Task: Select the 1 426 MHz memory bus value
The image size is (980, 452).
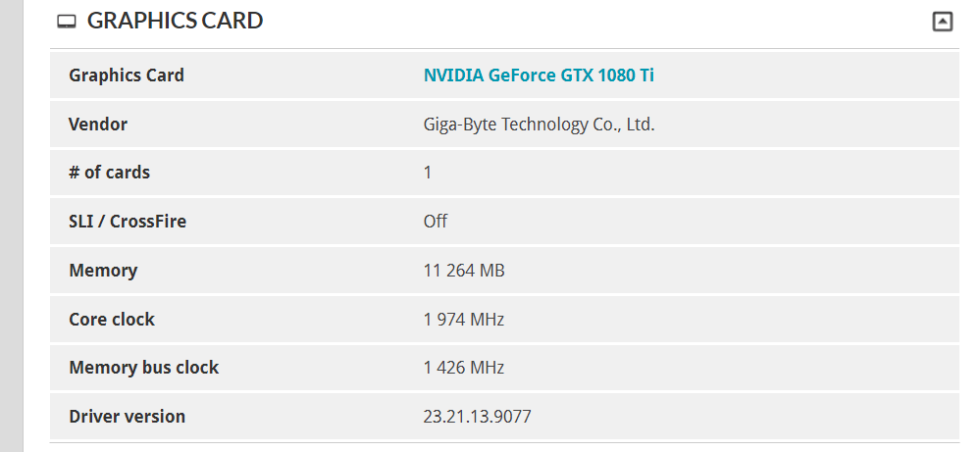Action: (464, 367)
